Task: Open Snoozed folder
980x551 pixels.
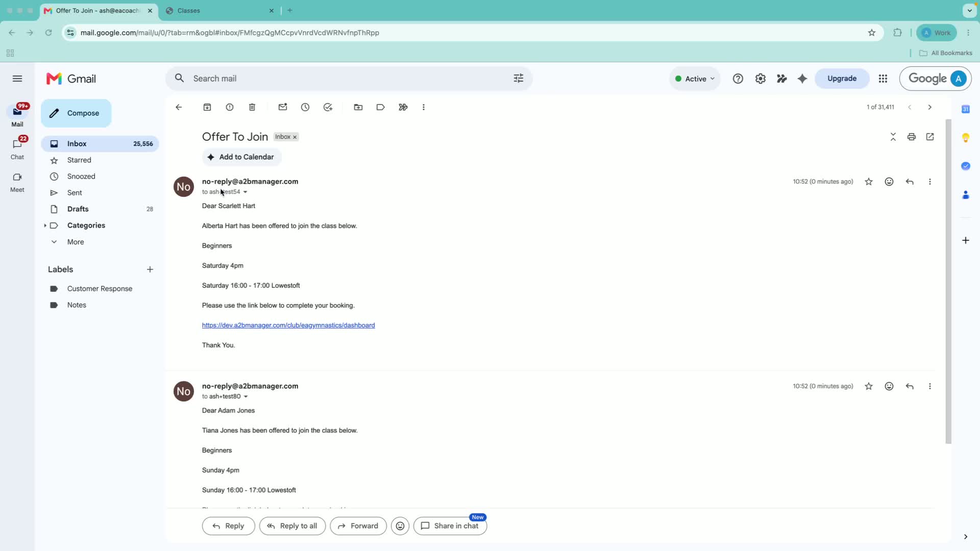Action: 100,177
